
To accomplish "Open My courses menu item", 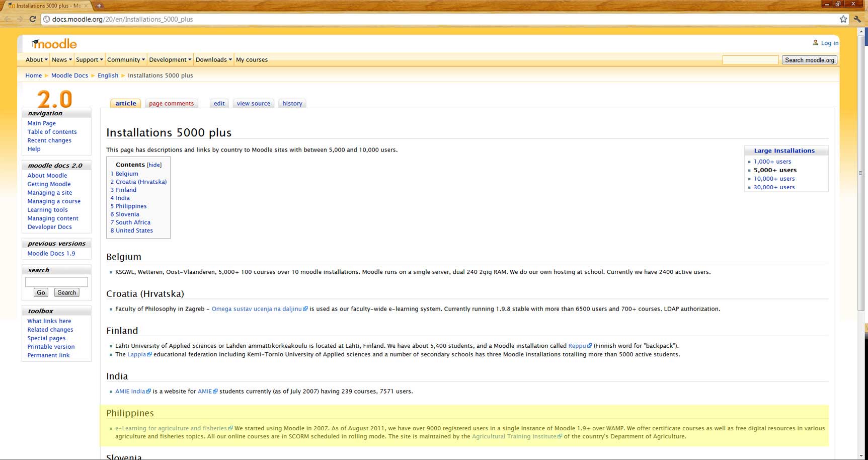I will 252,59.
